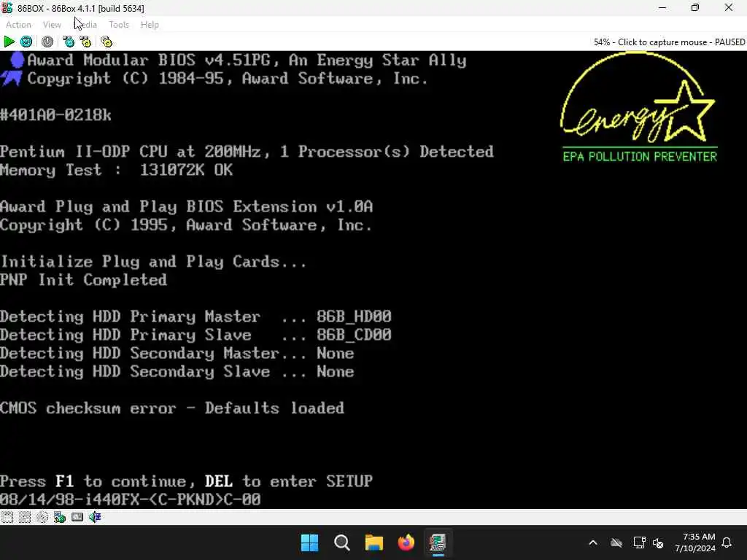
Task: Click the grey ACPI power shutdown icon
Action: tap(47, 42)
